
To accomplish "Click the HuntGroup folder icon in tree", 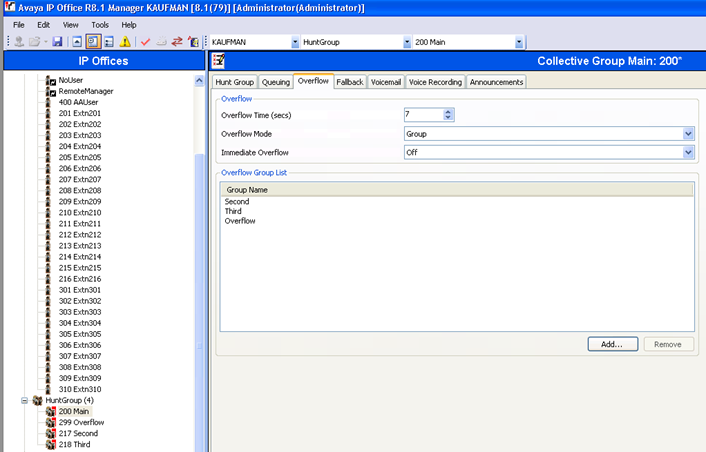I will pos(38,400).
